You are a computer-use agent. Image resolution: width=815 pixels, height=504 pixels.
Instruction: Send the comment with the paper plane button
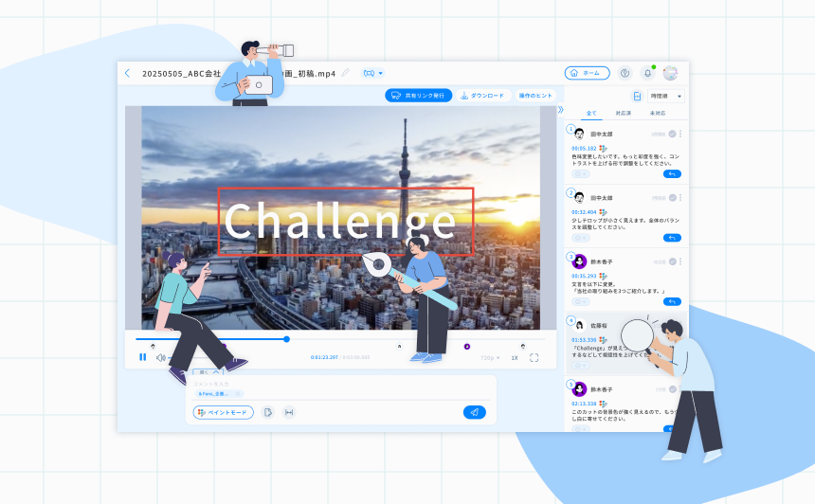(x=474, y=412)
